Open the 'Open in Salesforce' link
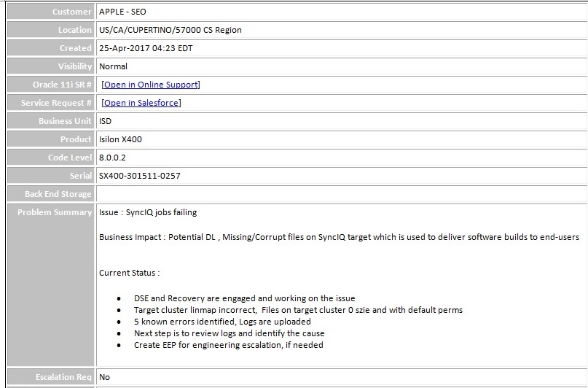The image size is (588, 388). click(141, 103)
